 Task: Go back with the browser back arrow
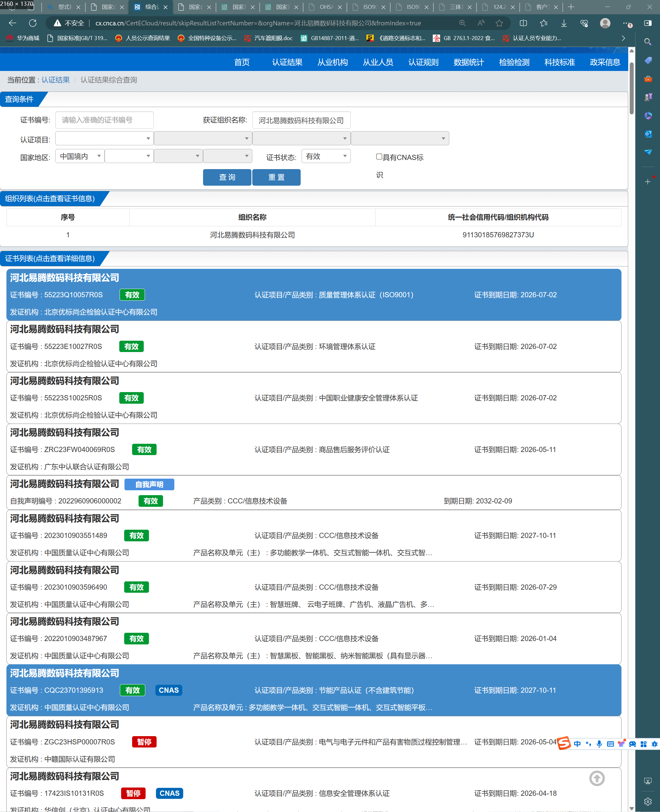point(13,23)
